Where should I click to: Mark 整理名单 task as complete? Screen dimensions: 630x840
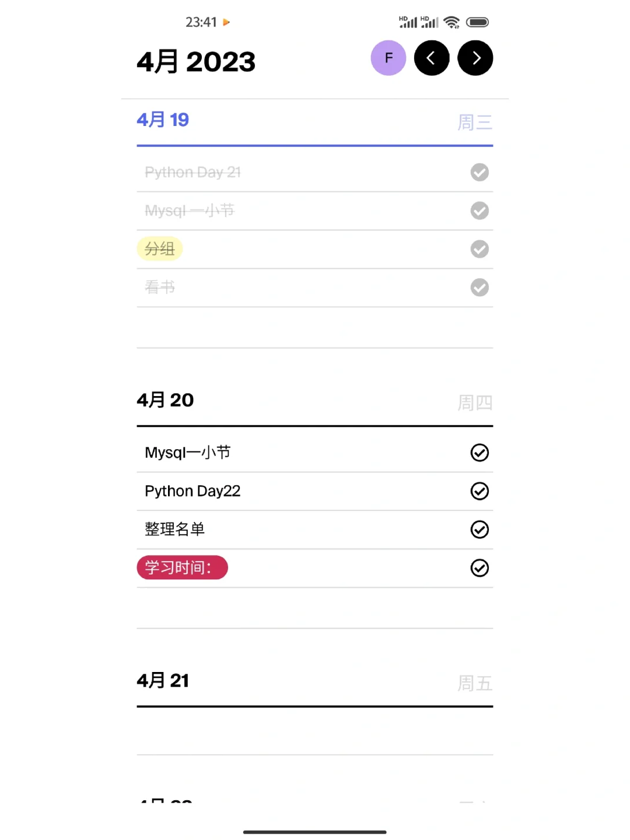coord(480,530)
